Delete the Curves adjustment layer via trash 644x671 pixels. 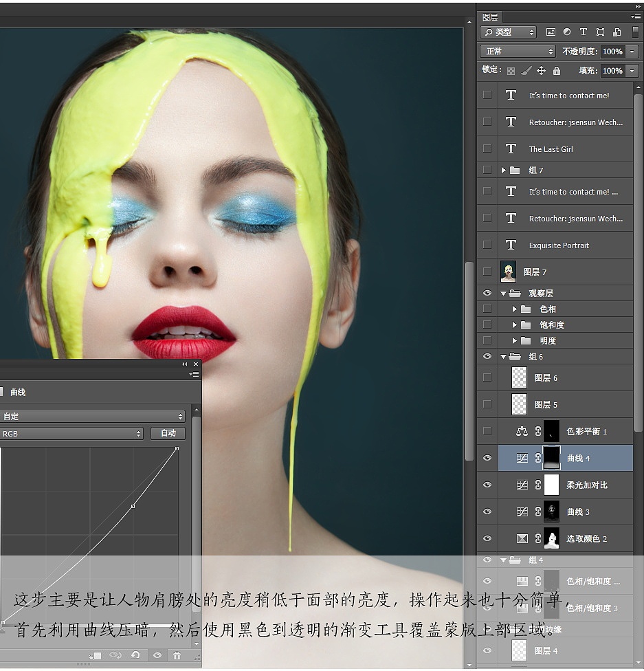(177, 655)
